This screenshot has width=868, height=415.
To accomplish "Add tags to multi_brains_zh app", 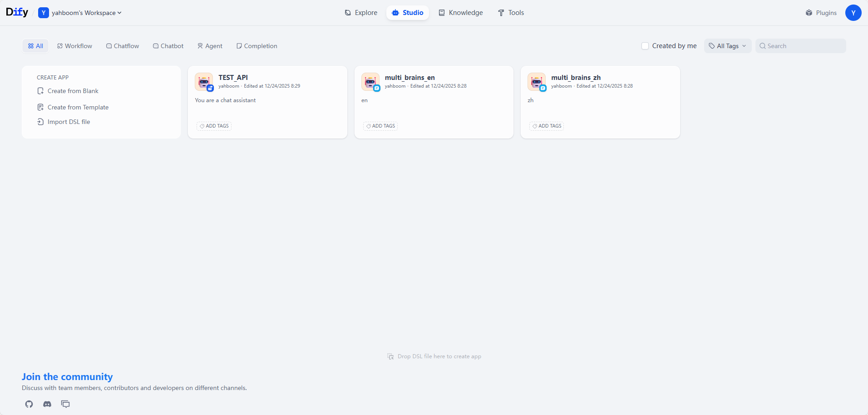I will 547,126.
